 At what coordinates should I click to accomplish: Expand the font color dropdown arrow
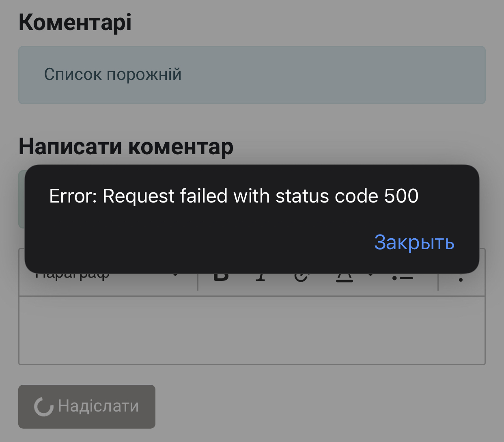(x=370, y=276)
